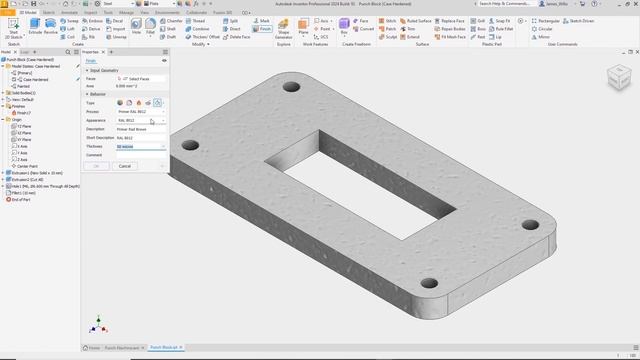This screenshot has height=360, width=640.
Task: Search the model browser with magnifier icon
Action: pyautogui.click(x=68, y=52)
